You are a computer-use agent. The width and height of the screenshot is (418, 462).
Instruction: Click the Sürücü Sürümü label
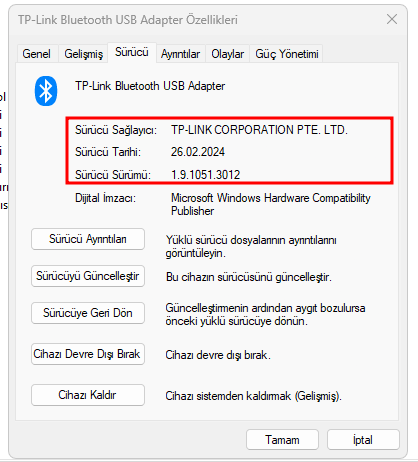[113, 175]
